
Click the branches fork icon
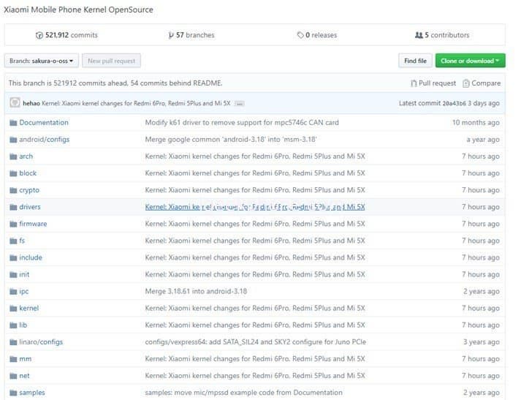pos(171,35)
